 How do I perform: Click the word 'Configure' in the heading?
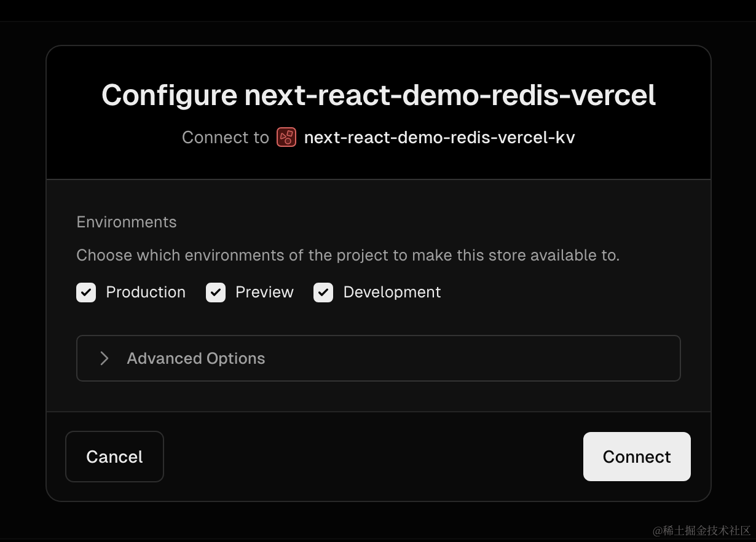tap(169, 96)
